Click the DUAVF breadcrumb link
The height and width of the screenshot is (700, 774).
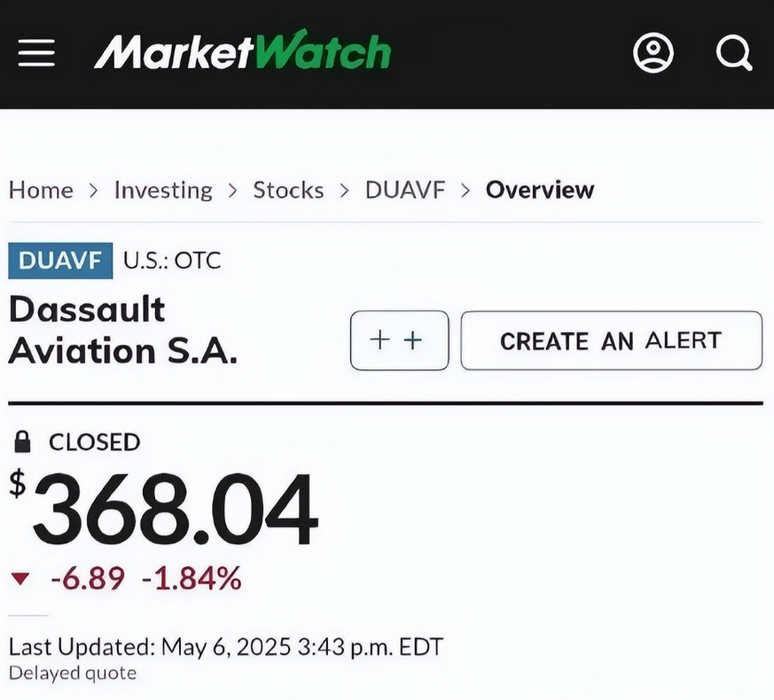coord(405,190)
